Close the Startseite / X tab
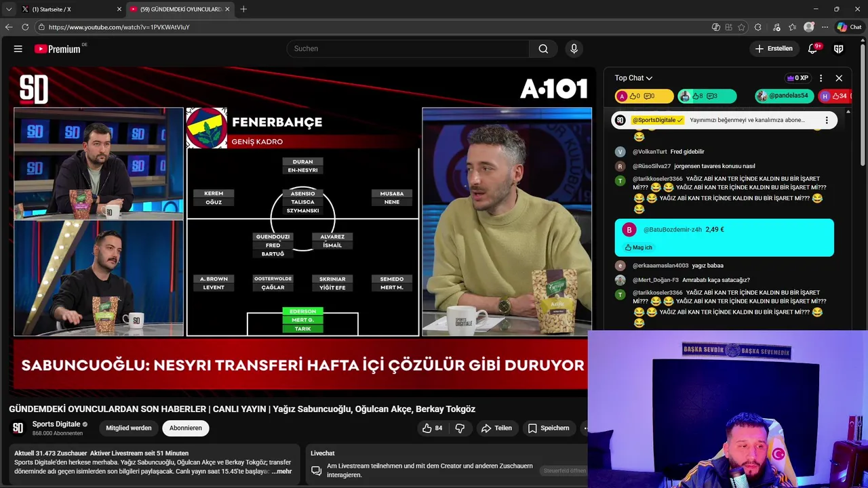Screen dimensions: 868x488 point(119,9)
